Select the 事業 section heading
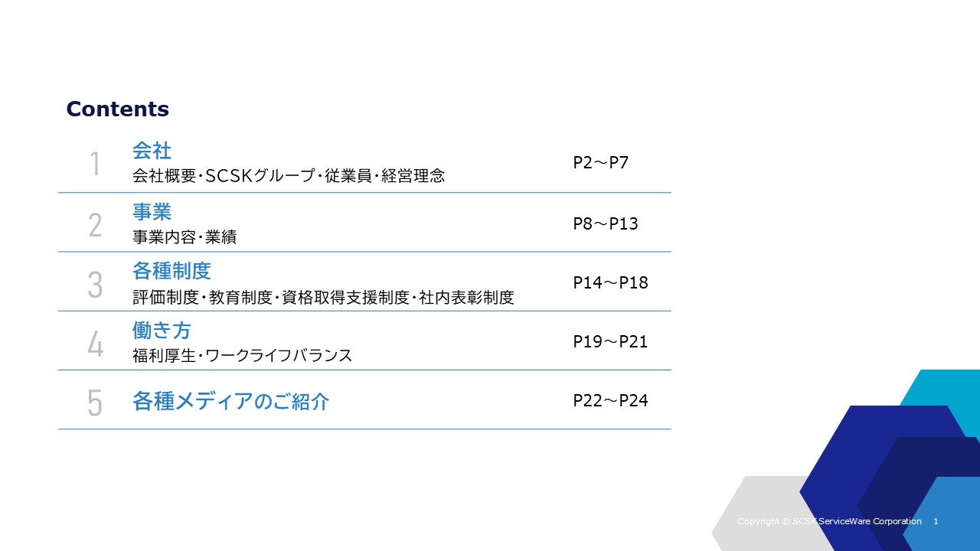The width and height of the screenshot is (980, 551). (x=152, y=211)
